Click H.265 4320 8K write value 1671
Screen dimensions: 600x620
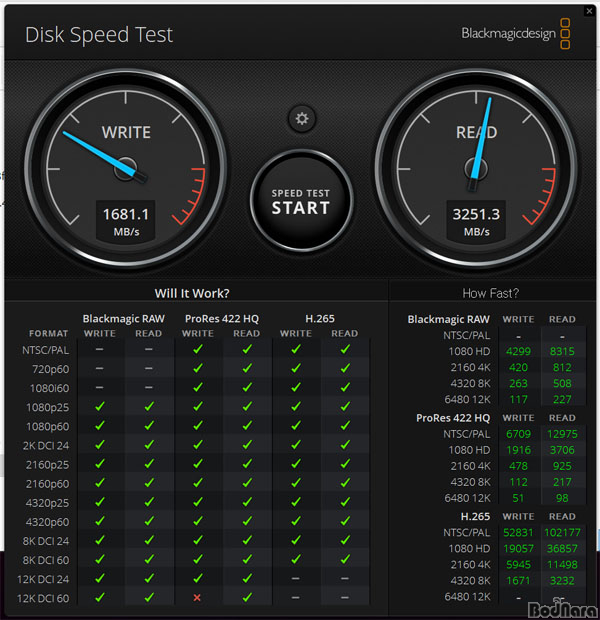pyautogui.click(x=518, y=581)
